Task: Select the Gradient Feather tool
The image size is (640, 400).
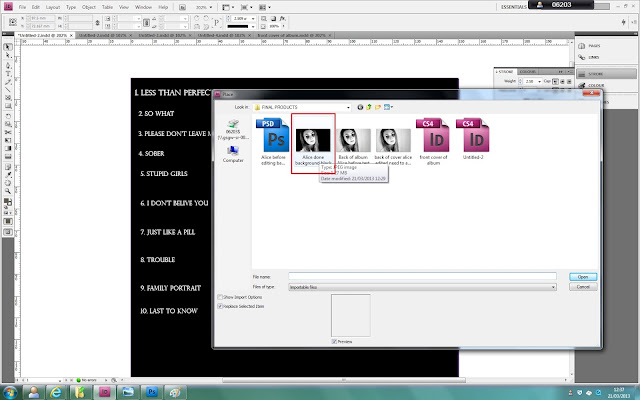Action: pos(8,157)
